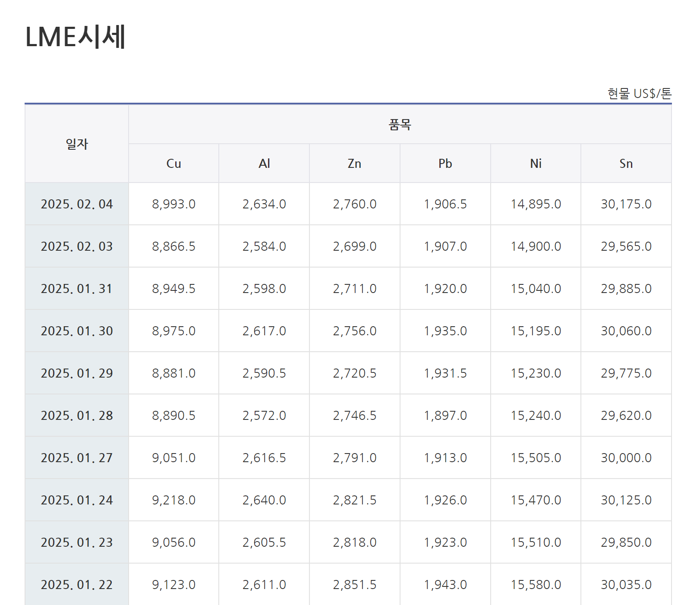Click Zn price 2,711.0
The image size is (700, 605).
pyautogui.click(x=354, y=289)
